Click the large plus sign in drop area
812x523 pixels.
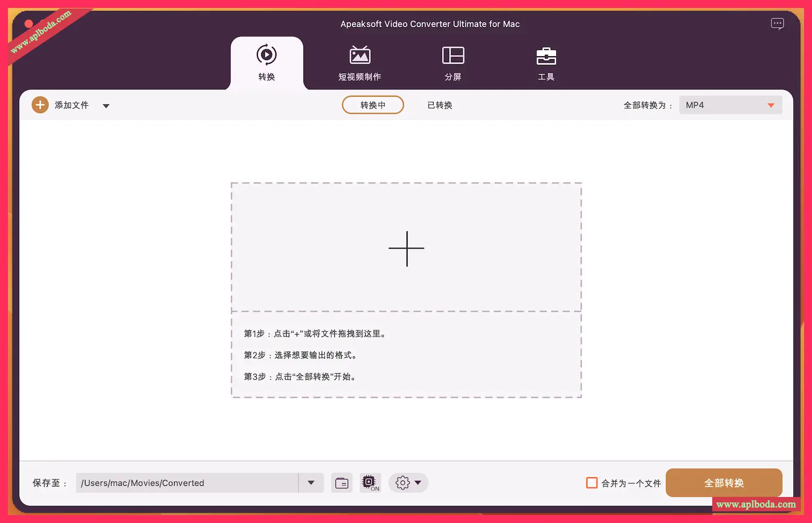point(407,248)
